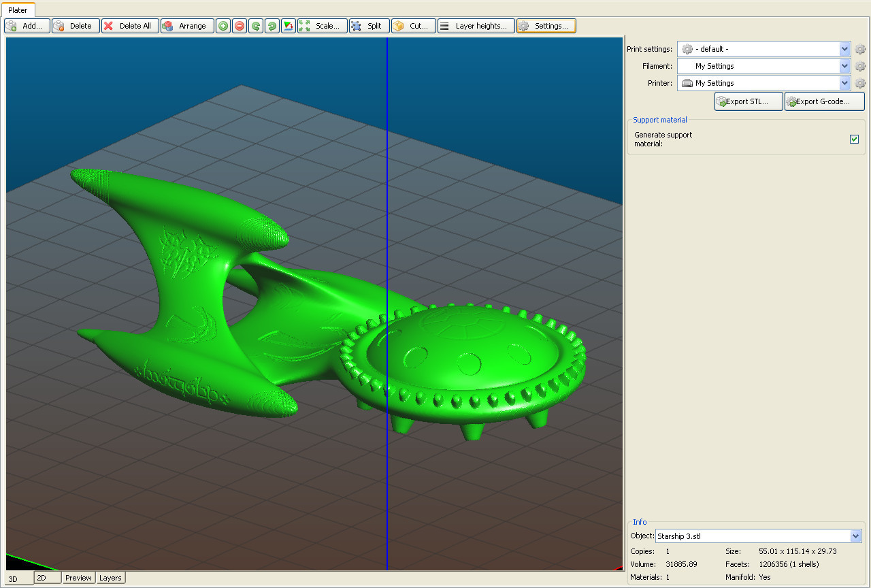This screenshot has width=871, height=588.
Task: Open the Print settings dropdown
Action: pyautogui.click(x=844, y=48)
